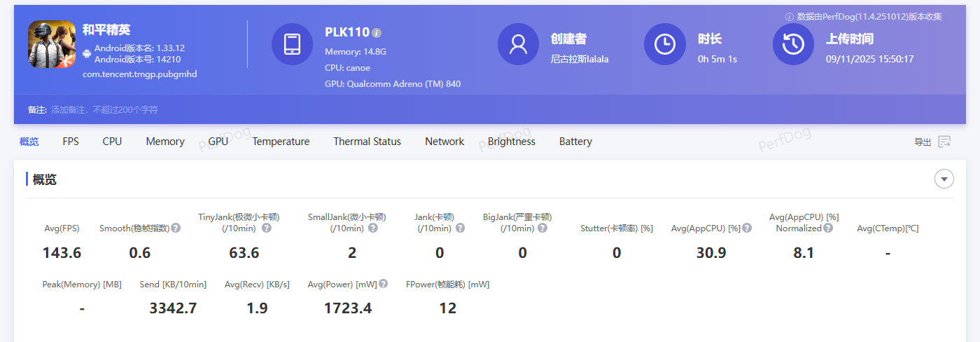Collapse the 概览 section with arrow
This screenshot has width=980, height=342.
pos(944,179)
